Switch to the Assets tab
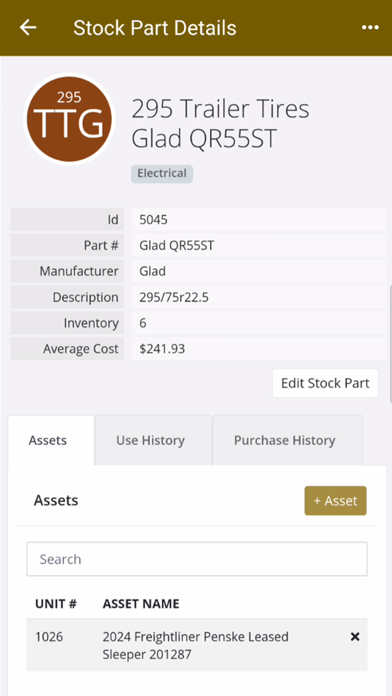The height and width of the screenshot is (696, 392). [x=51, y=440]
